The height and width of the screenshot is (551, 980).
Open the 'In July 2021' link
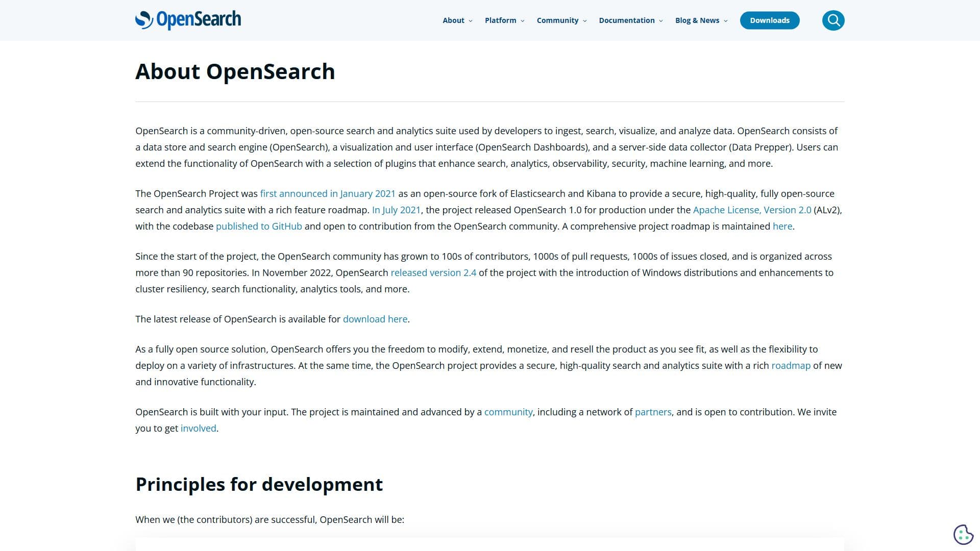tap(396, 210)
